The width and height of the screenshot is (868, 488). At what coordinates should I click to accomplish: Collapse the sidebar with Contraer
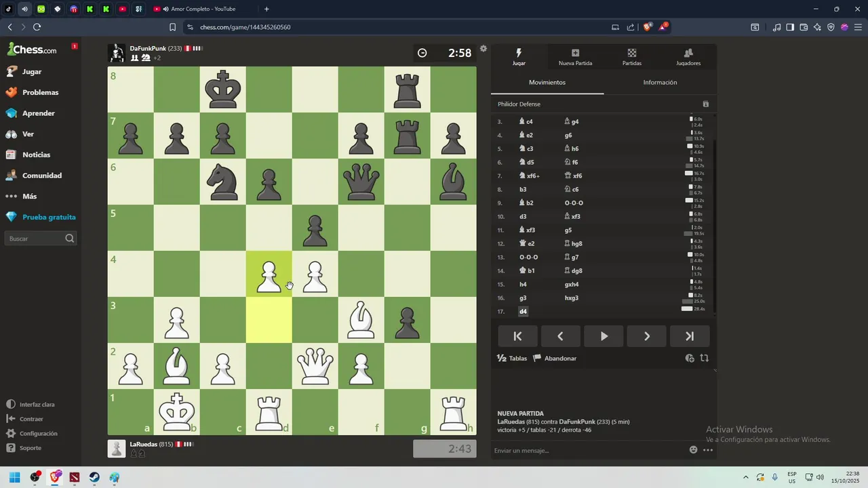click(25, 419)
